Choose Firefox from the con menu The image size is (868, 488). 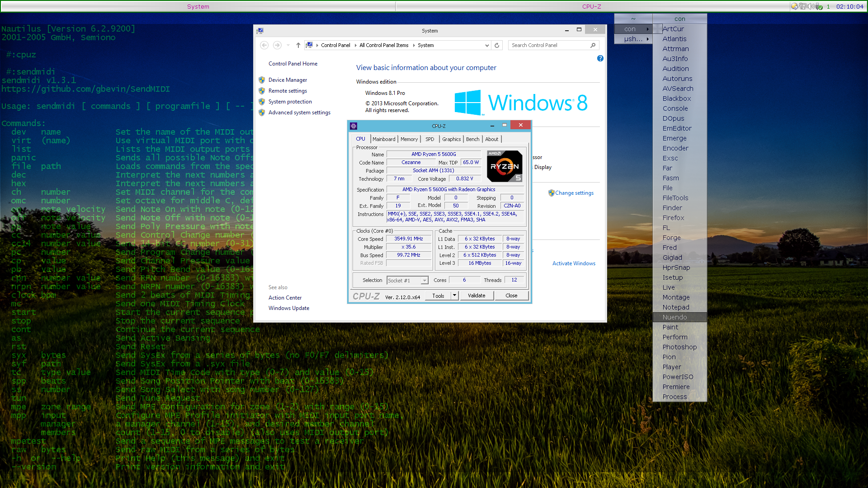pos(680,218)
